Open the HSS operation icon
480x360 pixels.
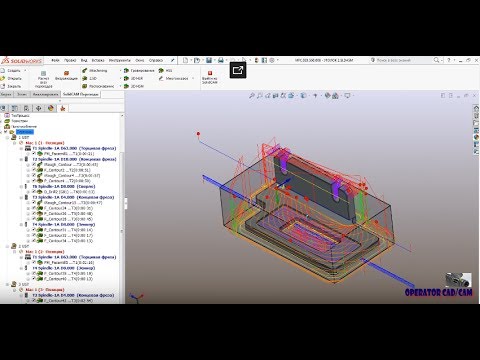click(161, 71)
